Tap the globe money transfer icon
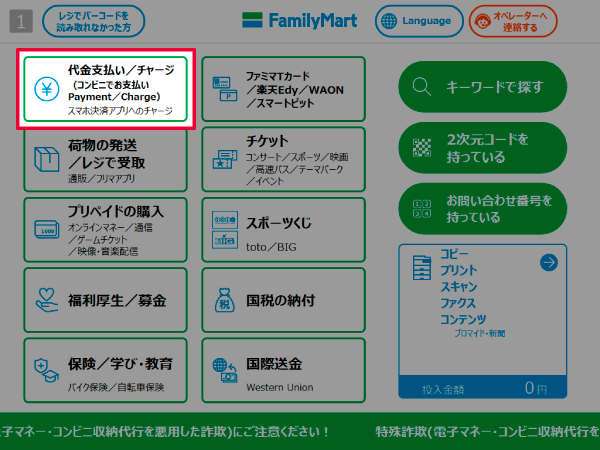Image resolution: width=600 pixels, height=450 pixels. tap(225, 370)
